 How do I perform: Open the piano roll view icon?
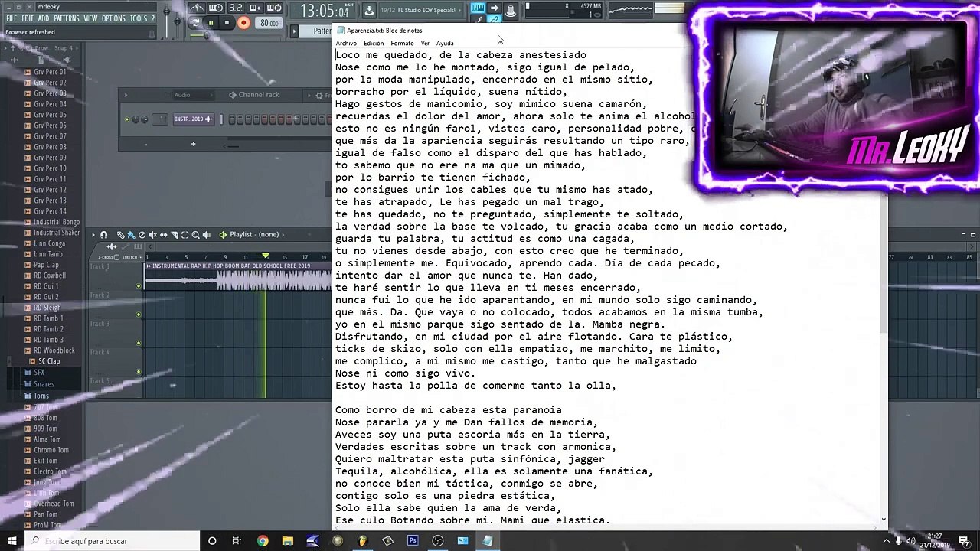(x=478, y=8)
